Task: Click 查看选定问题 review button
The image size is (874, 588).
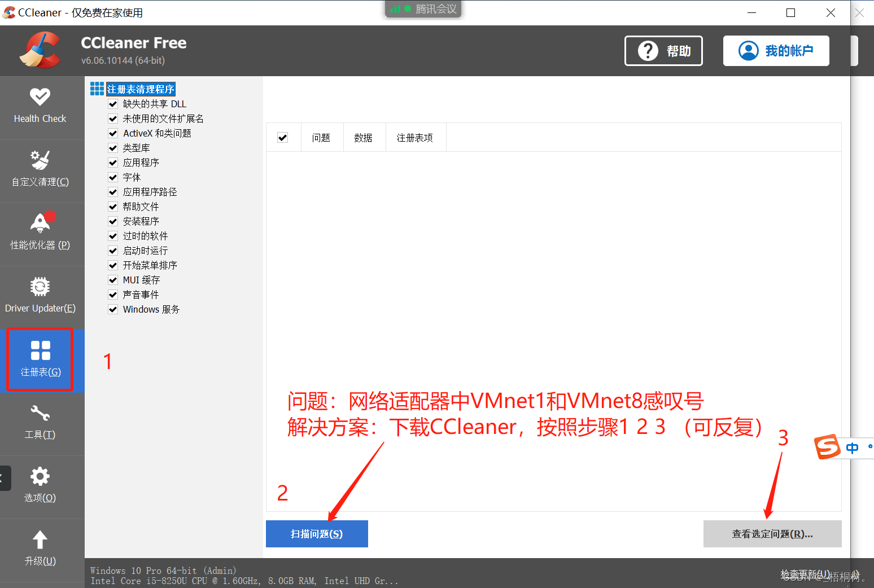Action: [x=772, y=534]
